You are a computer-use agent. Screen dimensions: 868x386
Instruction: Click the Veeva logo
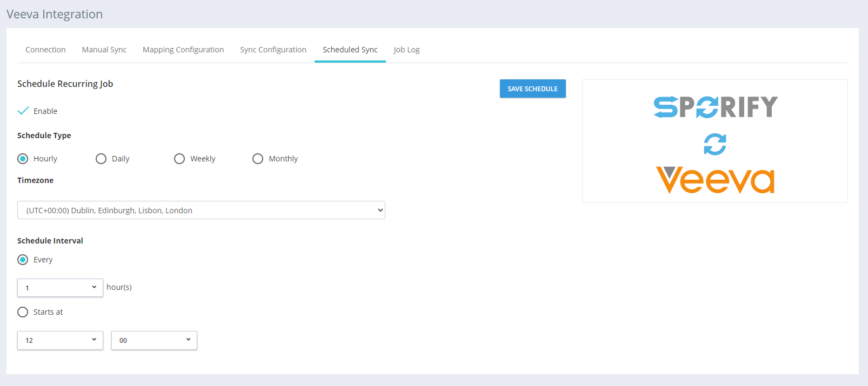(x=715, y=180)
